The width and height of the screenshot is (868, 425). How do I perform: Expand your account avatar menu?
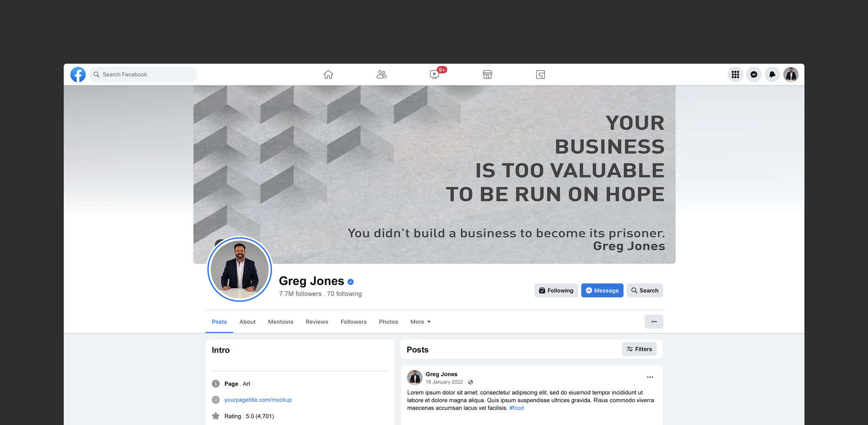(791, 74)
